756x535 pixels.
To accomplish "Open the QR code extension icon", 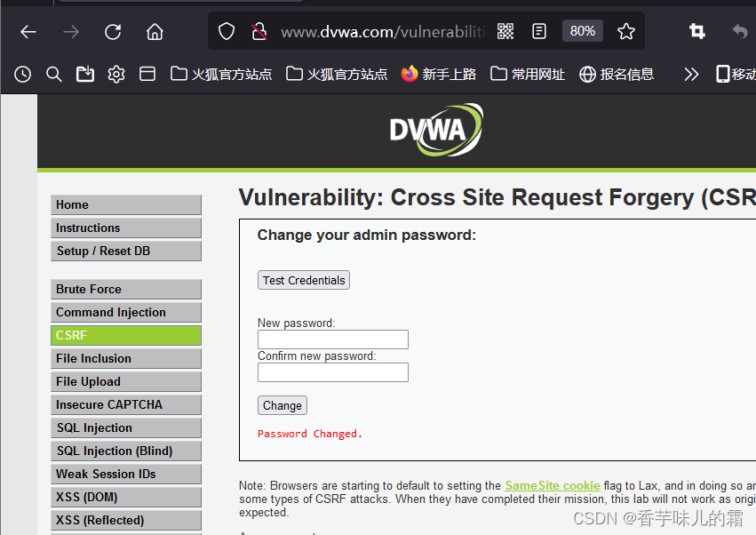I will [505, 30].
